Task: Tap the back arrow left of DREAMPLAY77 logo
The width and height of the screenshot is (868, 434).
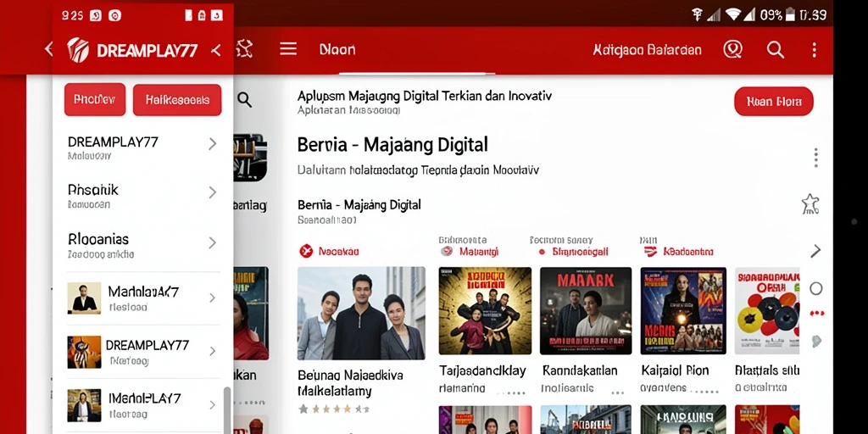Action: pos(48,49)
